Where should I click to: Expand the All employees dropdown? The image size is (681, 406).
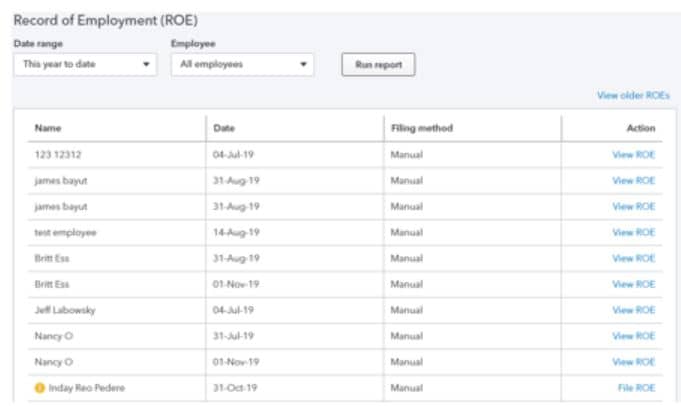tap(242, 64)
